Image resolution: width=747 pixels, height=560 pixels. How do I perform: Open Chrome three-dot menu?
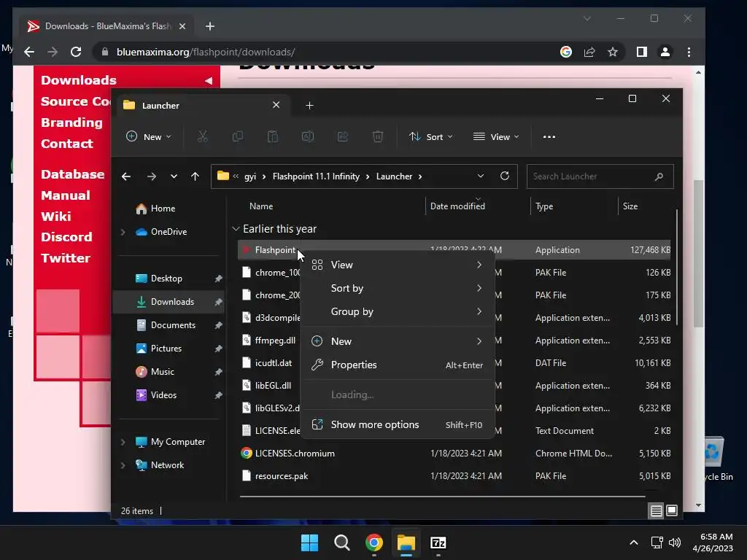pyautogui.click(x=689, y=52)
